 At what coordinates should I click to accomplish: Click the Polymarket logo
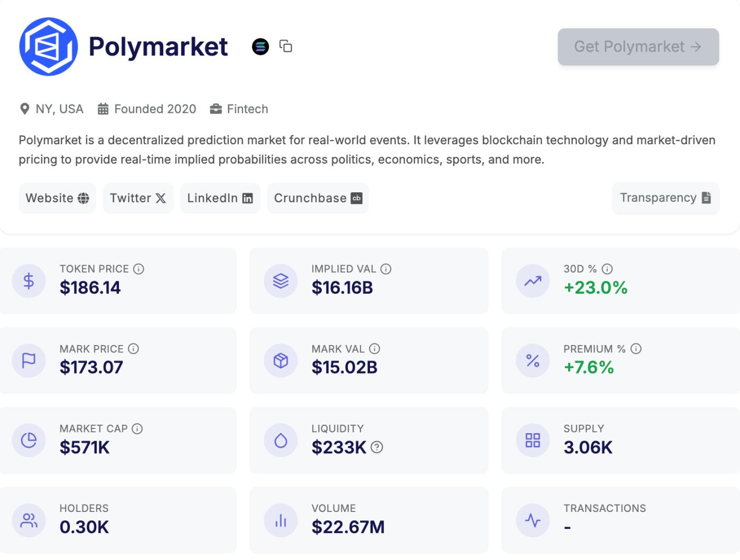click(x=48, y=46)
